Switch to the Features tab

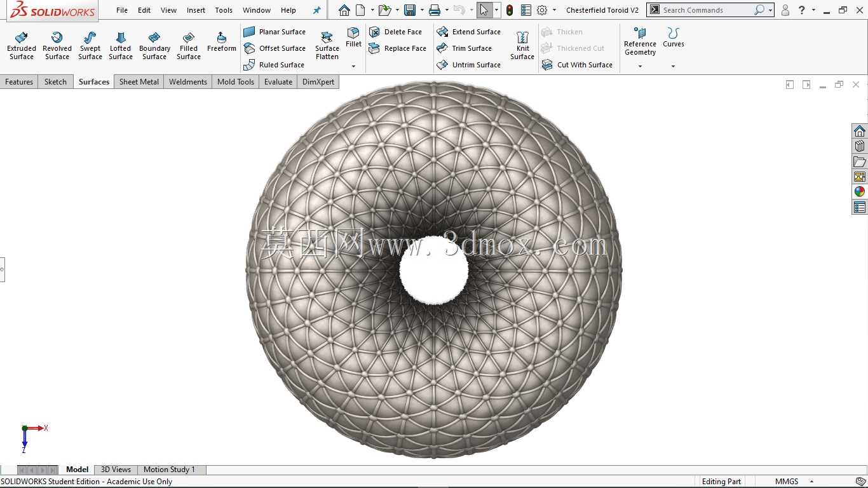[19, 82]
